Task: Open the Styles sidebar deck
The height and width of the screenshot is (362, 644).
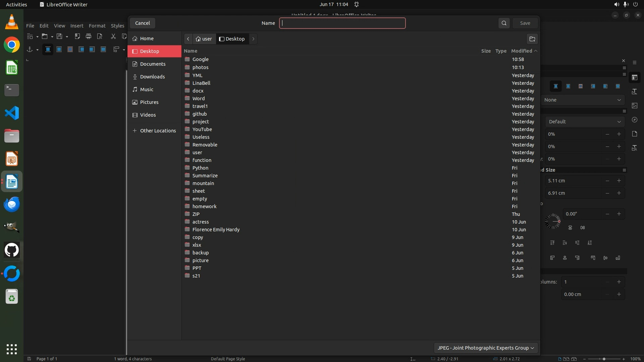Action: click(634, 92)
